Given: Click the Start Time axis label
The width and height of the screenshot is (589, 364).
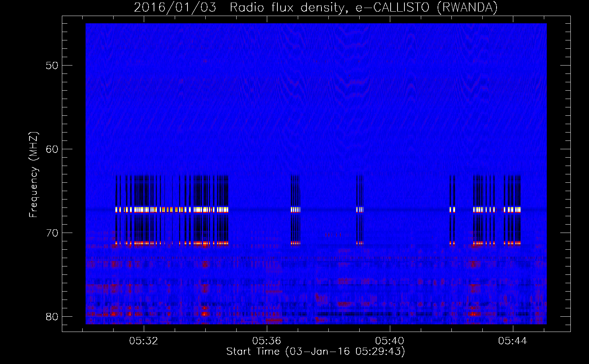Looking at the screenshot, I should pos(316,351).
